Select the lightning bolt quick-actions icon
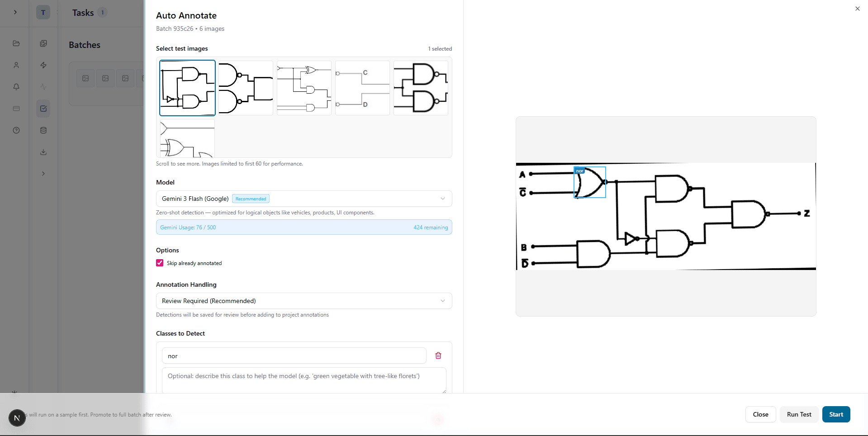 click(x=43, y=65)
